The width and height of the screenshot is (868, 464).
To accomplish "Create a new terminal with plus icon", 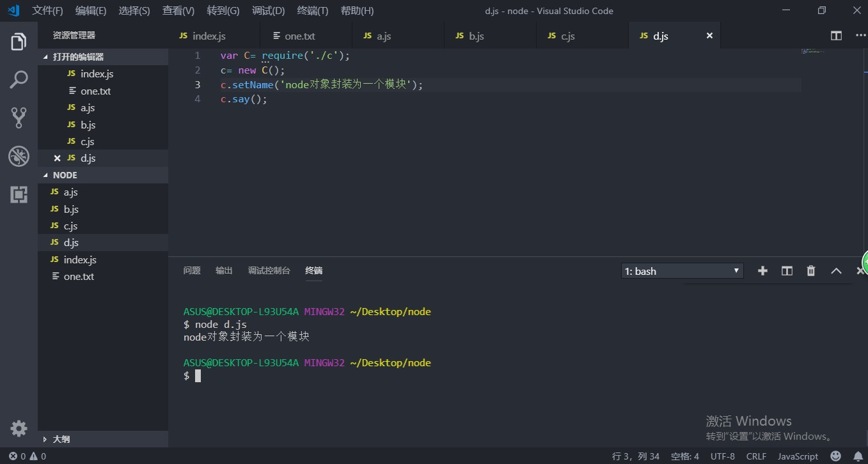I will point(762,271).
